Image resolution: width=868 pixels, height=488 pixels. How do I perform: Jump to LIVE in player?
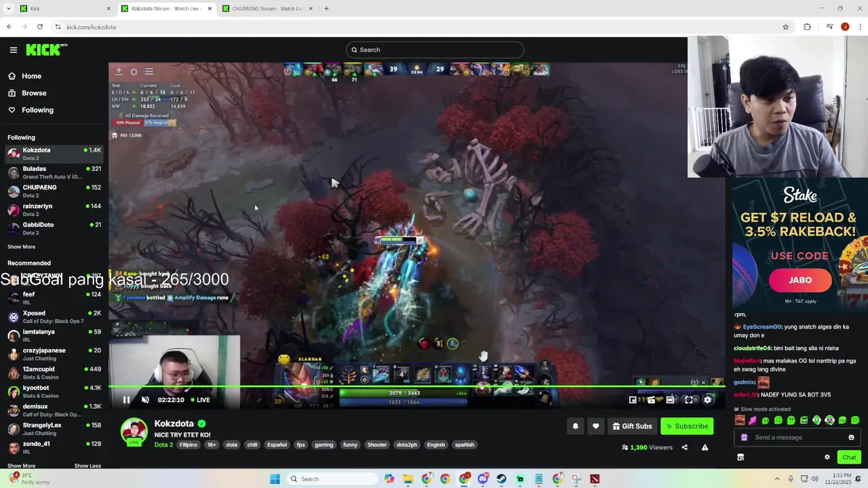pyautogui.click(x=199, y=400)
